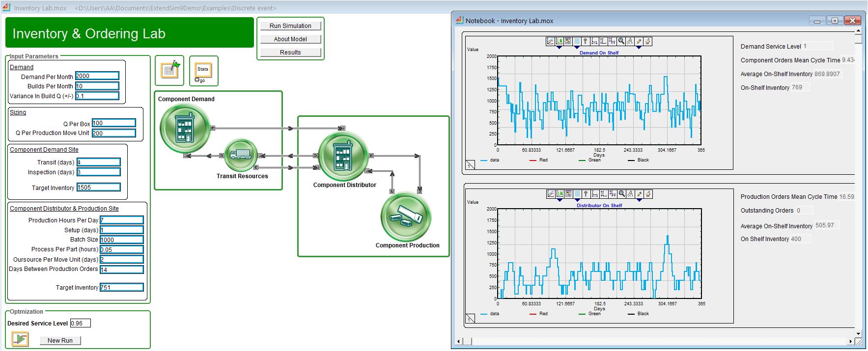Autoscale the X axis on Demand On Shelf plot
The image size is (868, 351).
(x=594, y=41)
